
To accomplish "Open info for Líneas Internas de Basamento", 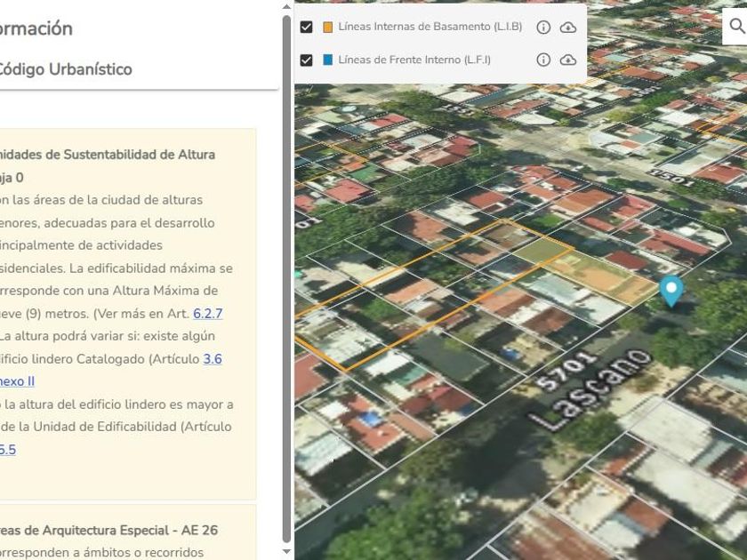I will pos(543,28).
